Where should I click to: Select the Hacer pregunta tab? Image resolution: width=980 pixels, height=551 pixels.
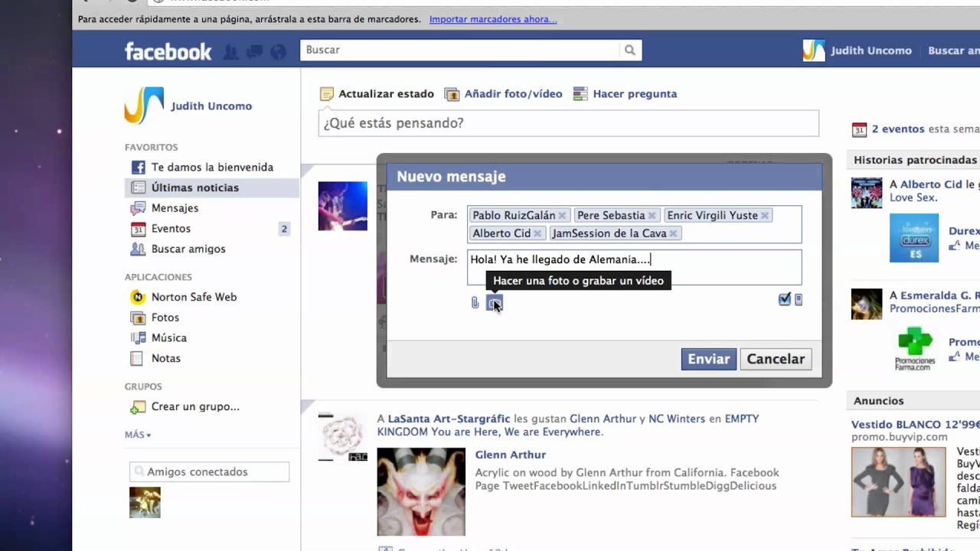(x=625, y=94)
